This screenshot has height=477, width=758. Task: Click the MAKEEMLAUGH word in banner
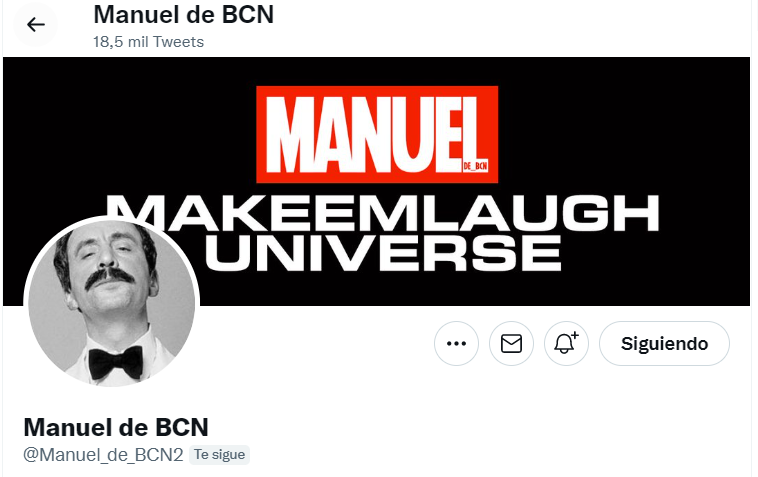382,213
